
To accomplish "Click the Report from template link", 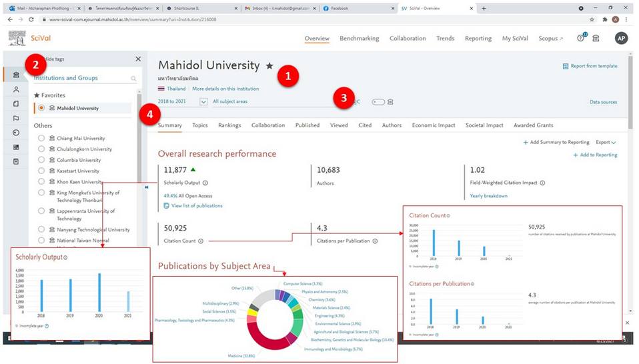I will tap(590, 66).
